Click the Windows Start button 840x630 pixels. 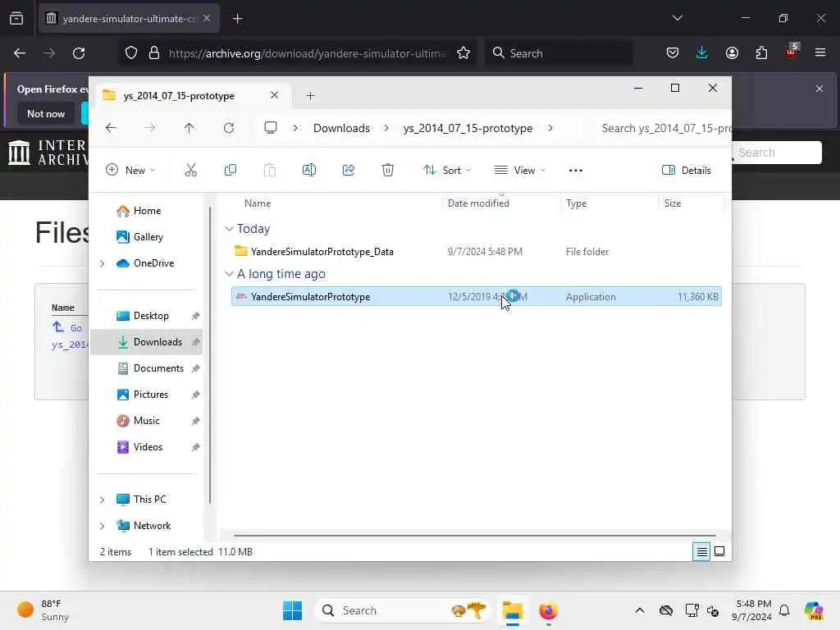click(x=293, y=610)
